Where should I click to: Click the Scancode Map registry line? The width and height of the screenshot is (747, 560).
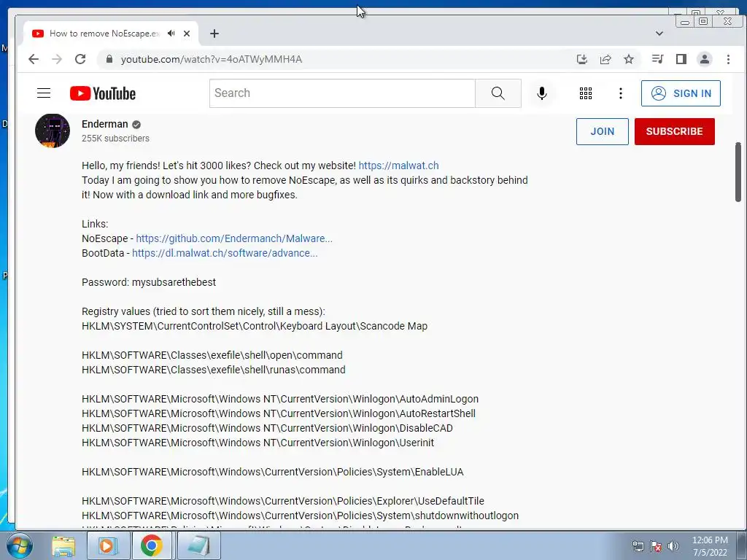pyautogui.click(x=255, y=326)
